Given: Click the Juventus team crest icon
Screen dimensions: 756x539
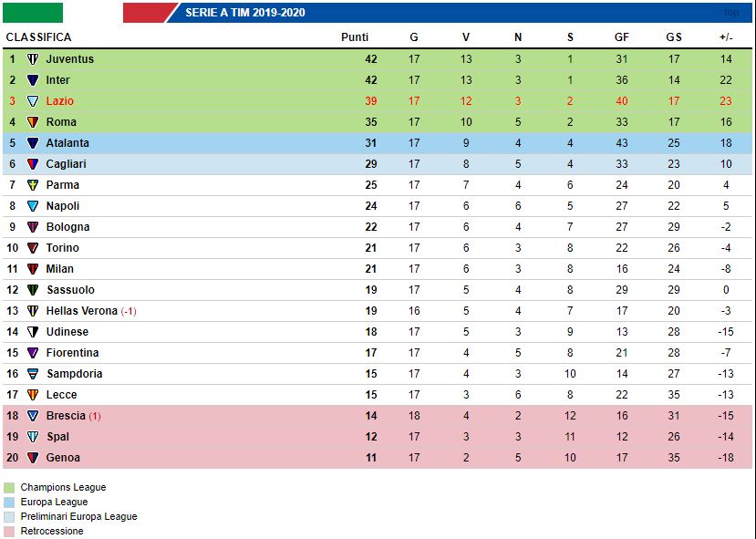Looking at the screenshot, I should point(33,59).
